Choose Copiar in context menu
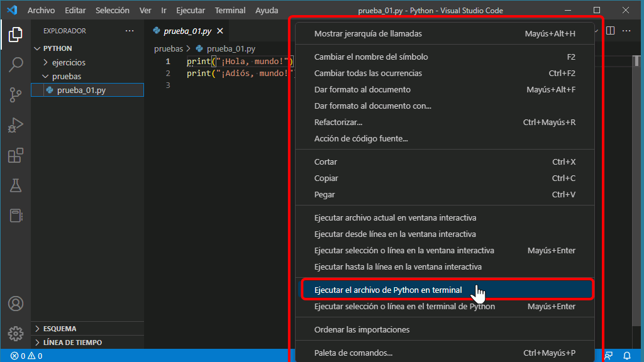The image size is (644, 362). 445,178
